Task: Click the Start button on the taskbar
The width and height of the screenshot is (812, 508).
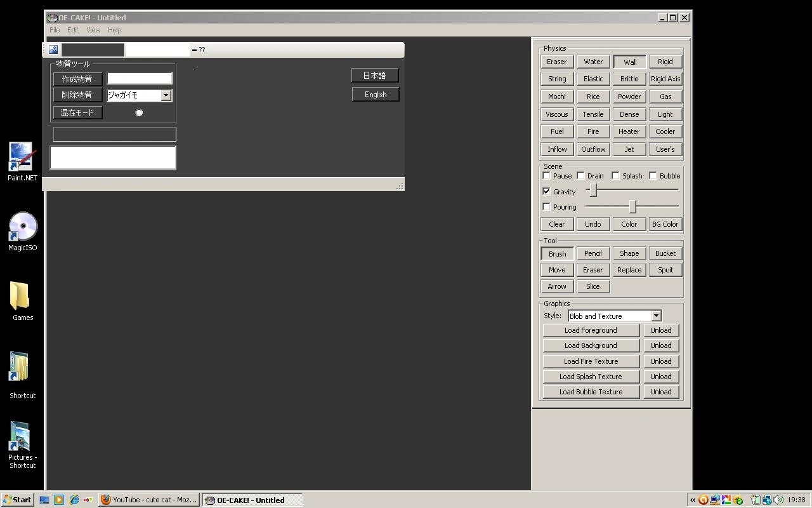Action: (x=17, y=500)
